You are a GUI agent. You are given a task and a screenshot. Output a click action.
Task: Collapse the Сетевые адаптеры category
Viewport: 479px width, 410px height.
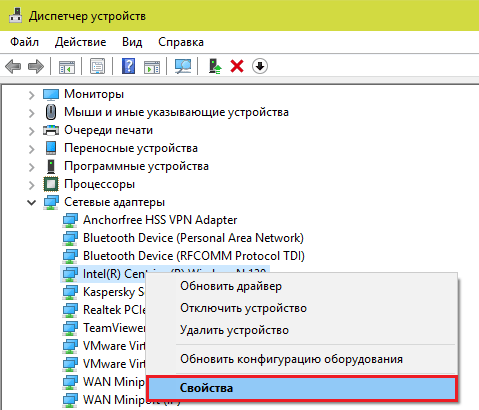(32, 202)
